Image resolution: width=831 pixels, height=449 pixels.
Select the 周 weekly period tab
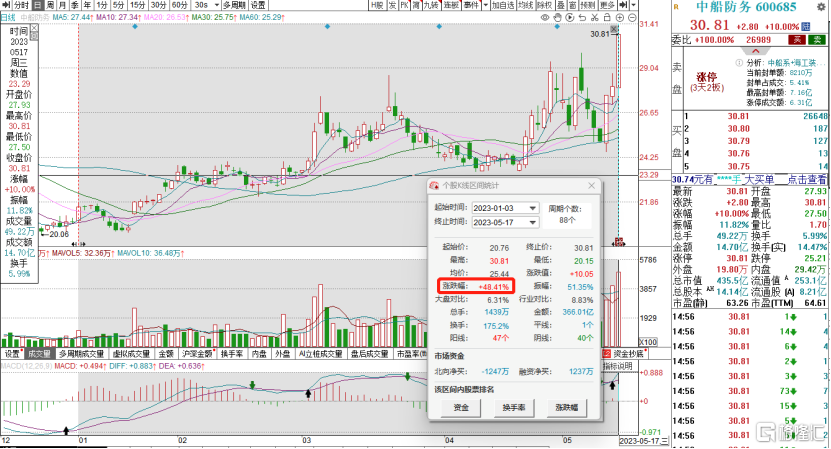pos(51,5)
